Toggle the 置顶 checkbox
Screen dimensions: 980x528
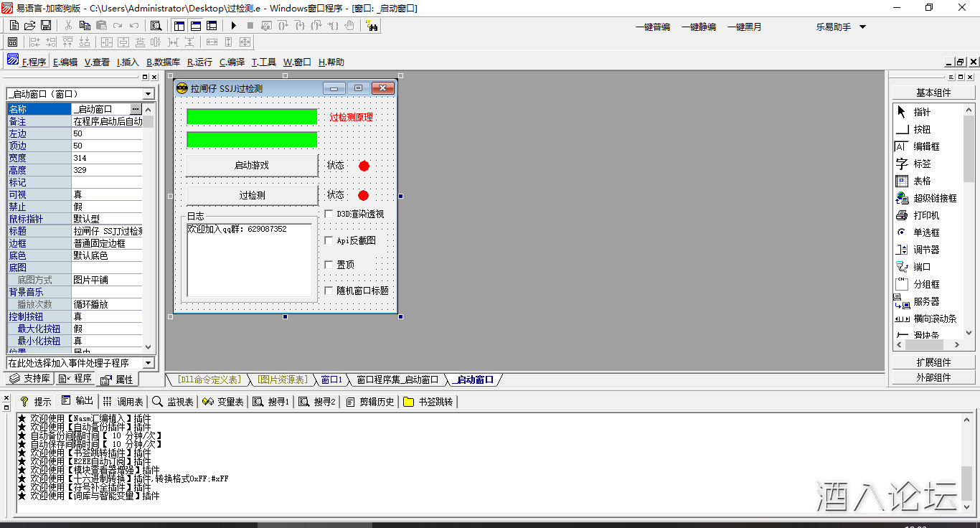click(328, 265)
